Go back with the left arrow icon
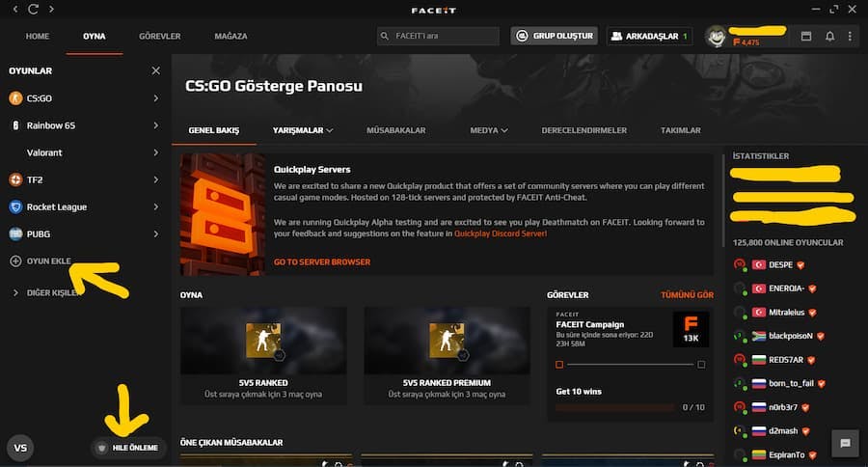 [15, 9]
